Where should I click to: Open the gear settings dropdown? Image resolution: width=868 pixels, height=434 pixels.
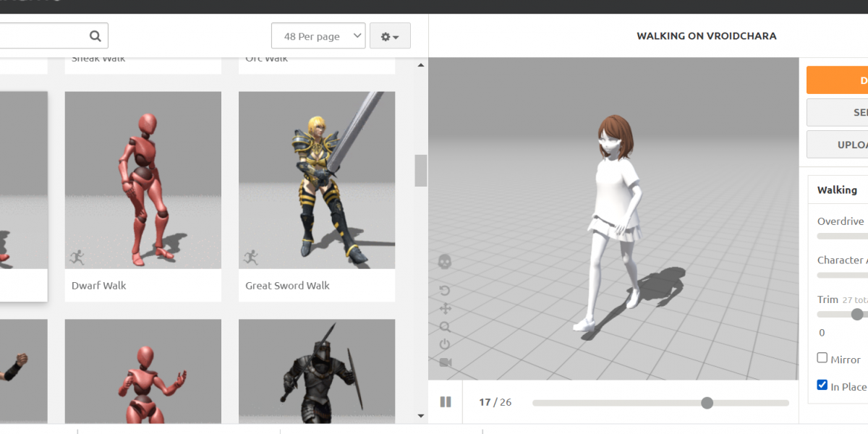click(390, 36)
